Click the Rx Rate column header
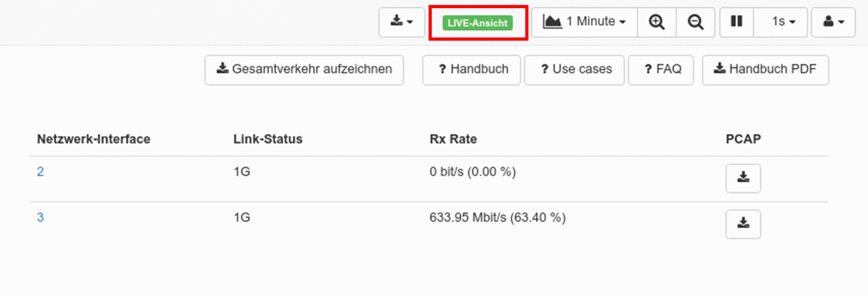 click(x=453, y=139)
